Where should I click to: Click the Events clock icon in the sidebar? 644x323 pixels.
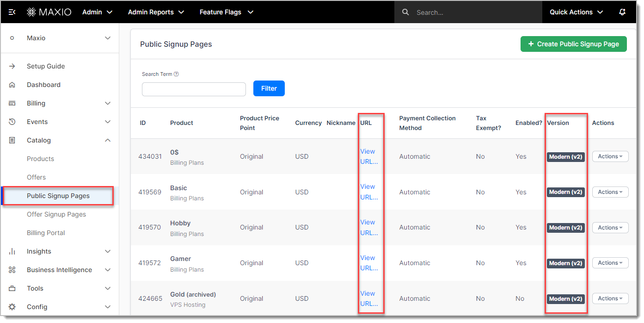[x=12, y=122]
